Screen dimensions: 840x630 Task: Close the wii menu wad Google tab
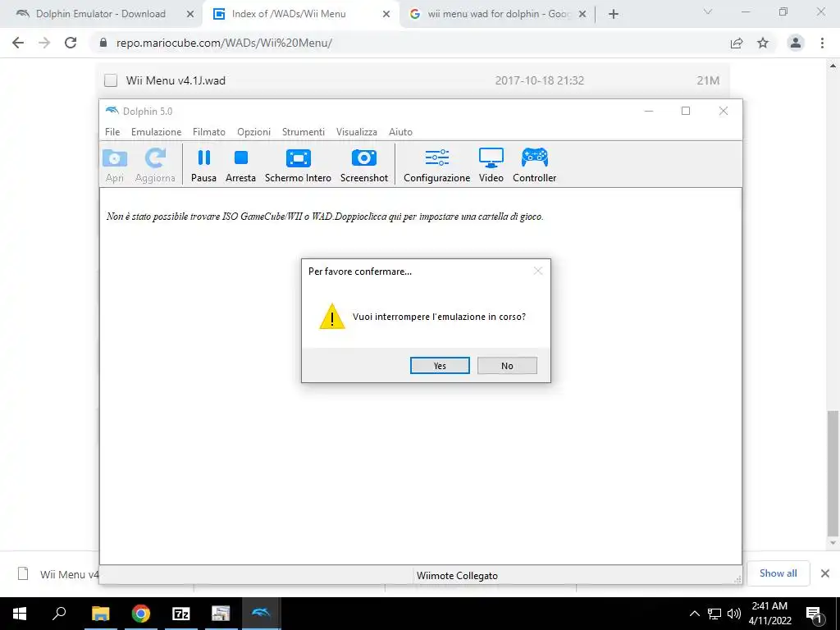tap(583, 15)
